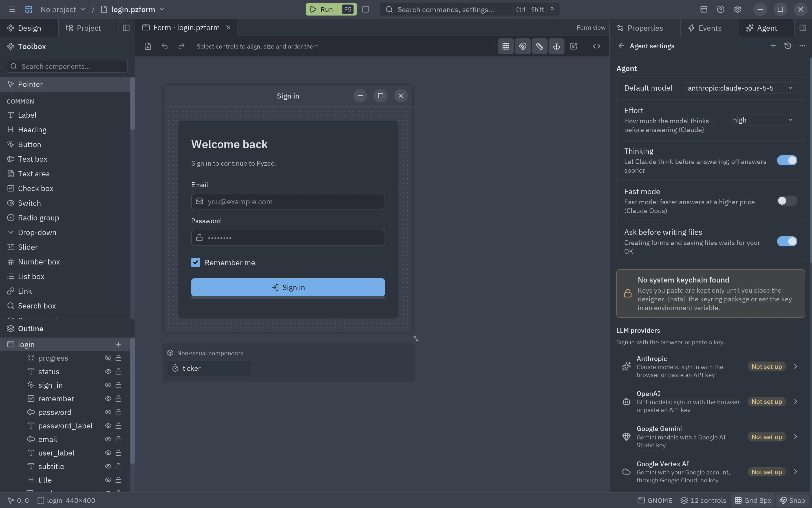Switch to the Events tab
The image size is (812, 508).
[x=709, y=28]
